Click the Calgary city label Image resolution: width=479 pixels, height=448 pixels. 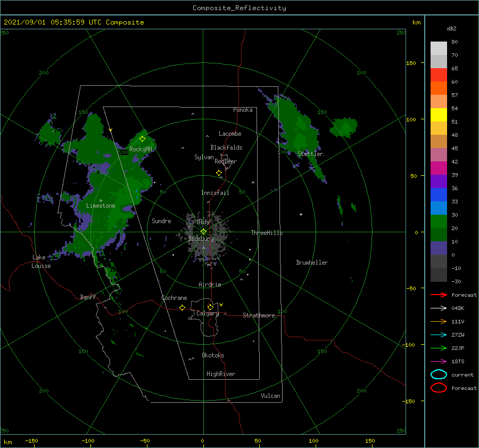tap(208, 313)
